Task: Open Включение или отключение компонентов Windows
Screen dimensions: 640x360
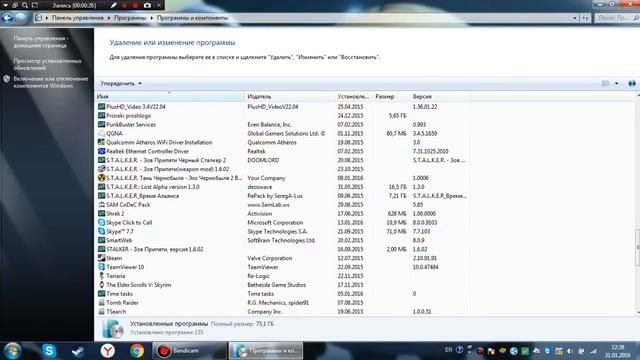Action: coord(51,82)
